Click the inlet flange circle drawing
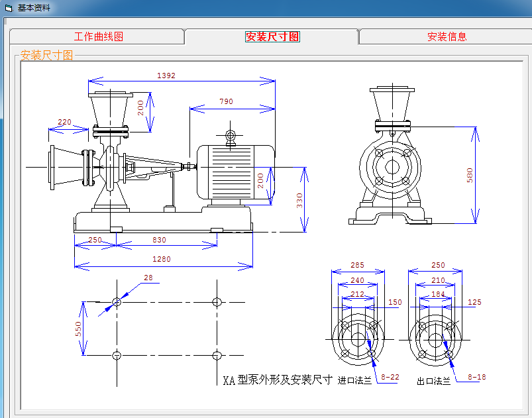The height and width of the screenshot is (418, 532). [358, 339]
